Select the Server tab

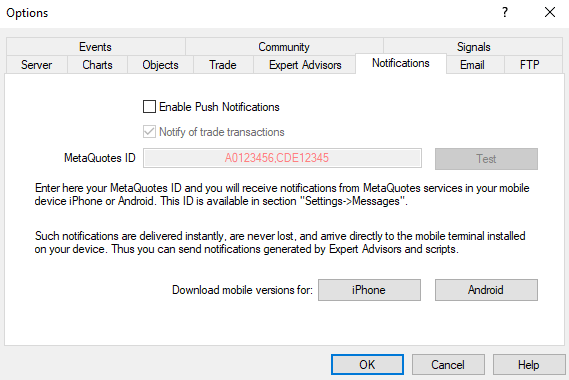(x=37, y=65)
